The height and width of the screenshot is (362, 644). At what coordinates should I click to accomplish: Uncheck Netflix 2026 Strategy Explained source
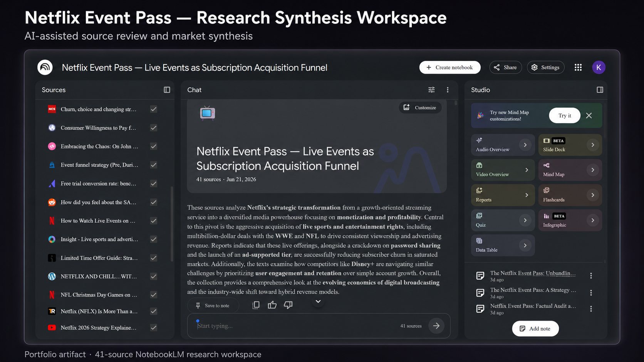[x=153, y=328]
